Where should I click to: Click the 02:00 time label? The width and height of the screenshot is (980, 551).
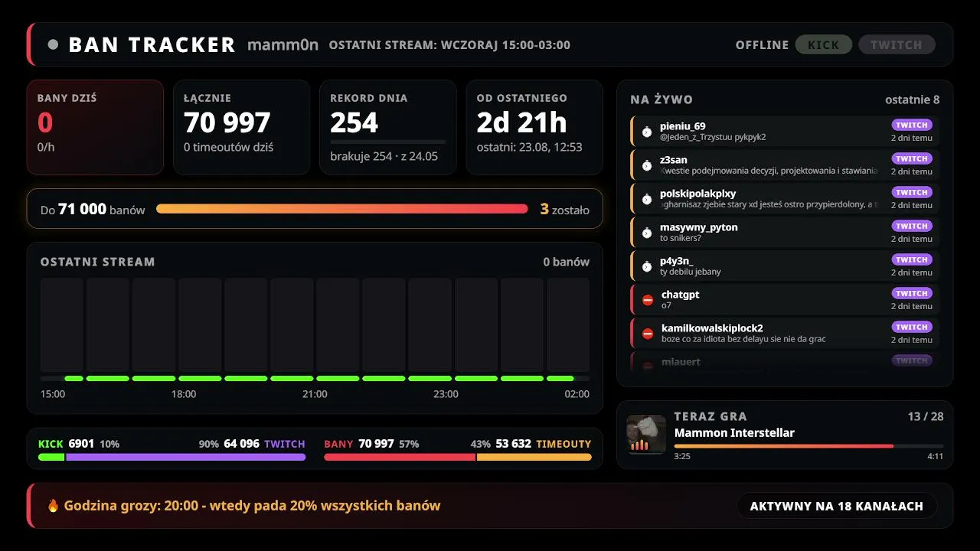coord(577,394)
